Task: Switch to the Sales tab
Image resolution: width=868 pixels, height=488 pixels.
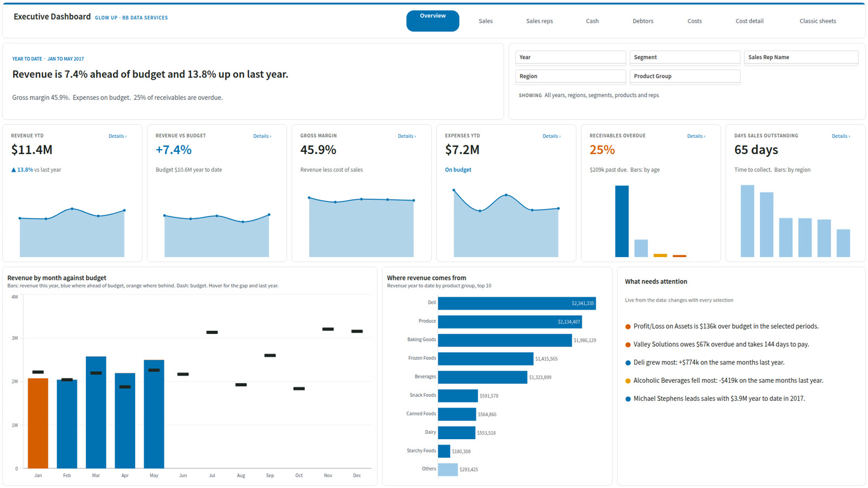Action: 486,21
